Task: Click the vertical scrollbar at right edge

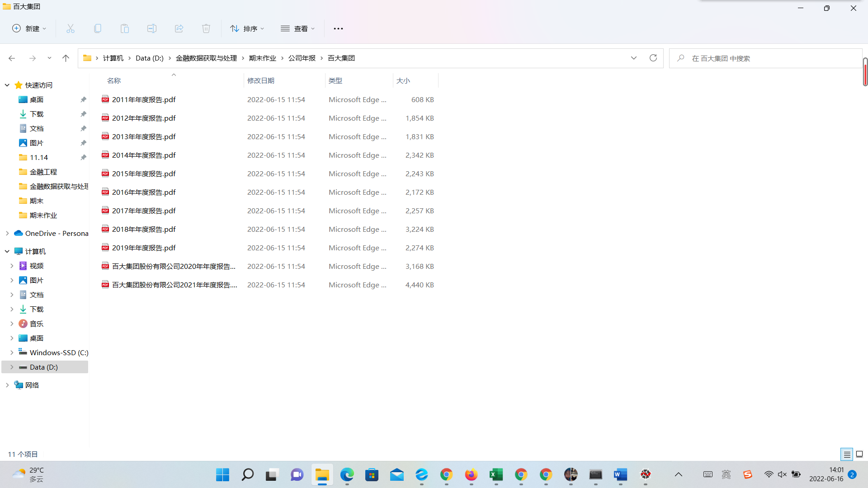Action: pos(865,72)
